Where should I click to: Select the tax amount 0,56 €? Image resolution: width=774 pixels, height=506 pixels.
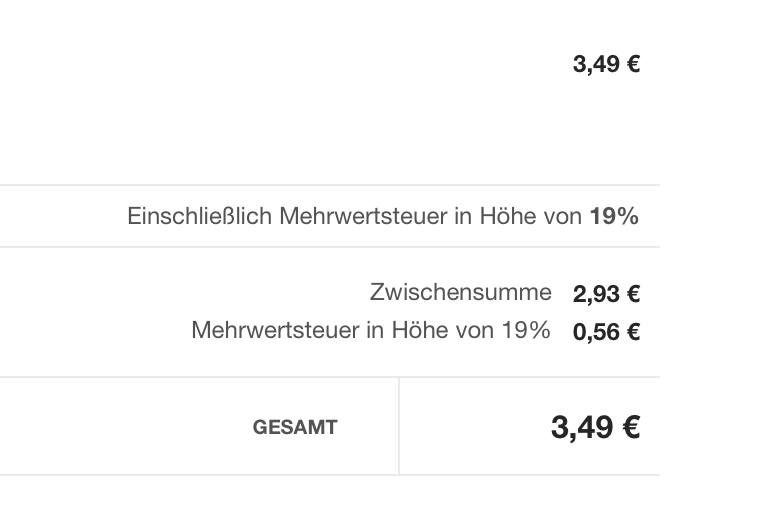coord(606,332)
